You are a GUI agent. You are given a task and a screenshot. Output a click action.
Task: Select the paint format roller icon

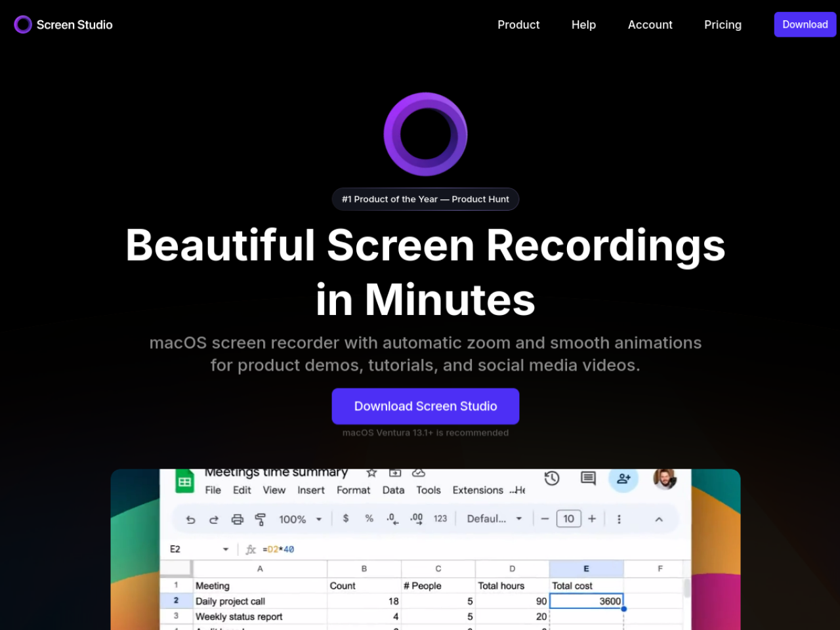pos(261,519)
